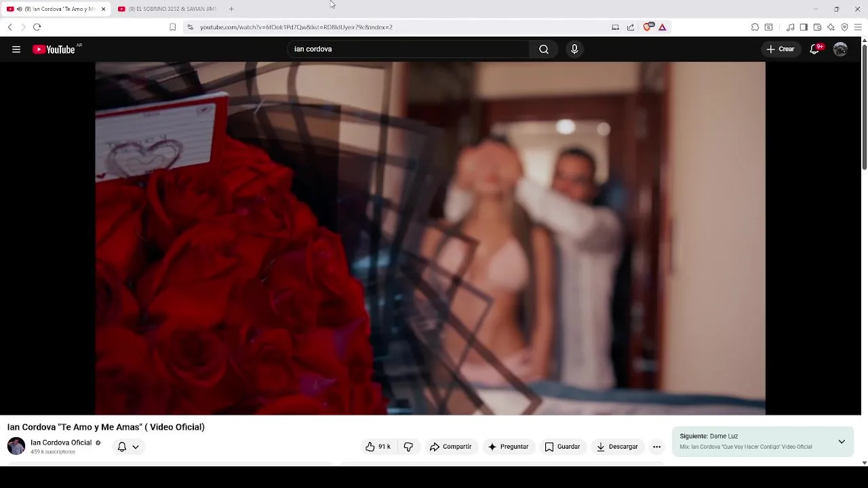Open the Brave Wallet icon
The height and width of the screenshot is (488, 868).
(x=817, y=27)
